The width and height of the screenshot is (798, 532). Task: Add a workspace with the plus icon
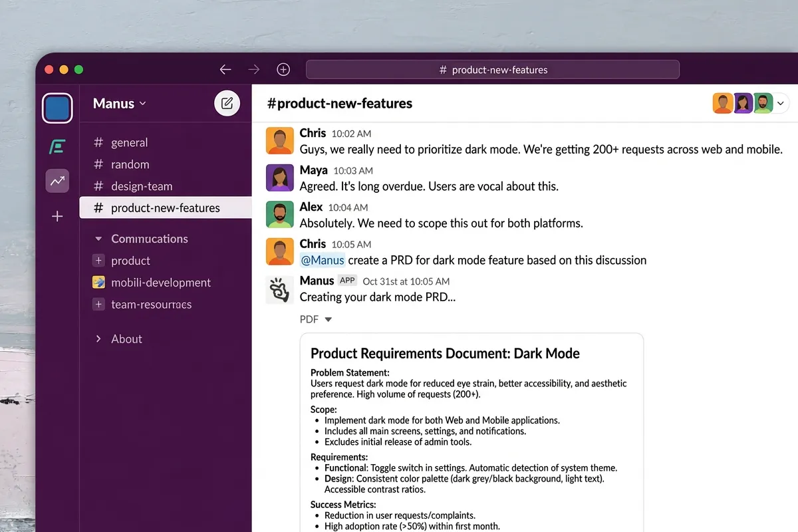click(x=57, y=216)
